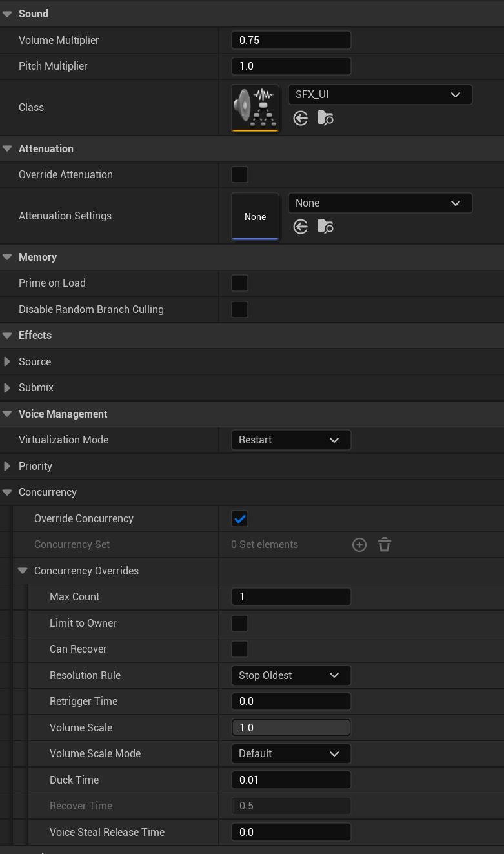Viewport: 504px width, 854px height.
Task: Click the Pitch Multiplier label
Action: (x=53, y=66)
